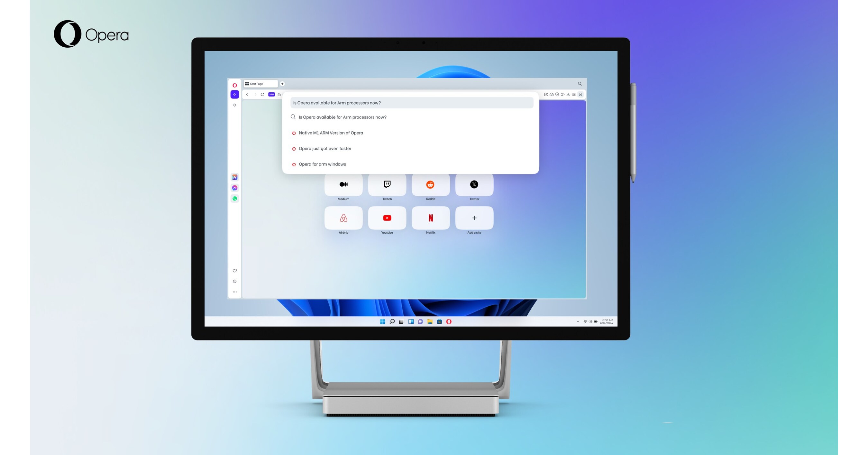The width and height of the screenshot is (868, 455).
Task: Open Facebook Messenger in sidebar
Action: click(234, 187)
